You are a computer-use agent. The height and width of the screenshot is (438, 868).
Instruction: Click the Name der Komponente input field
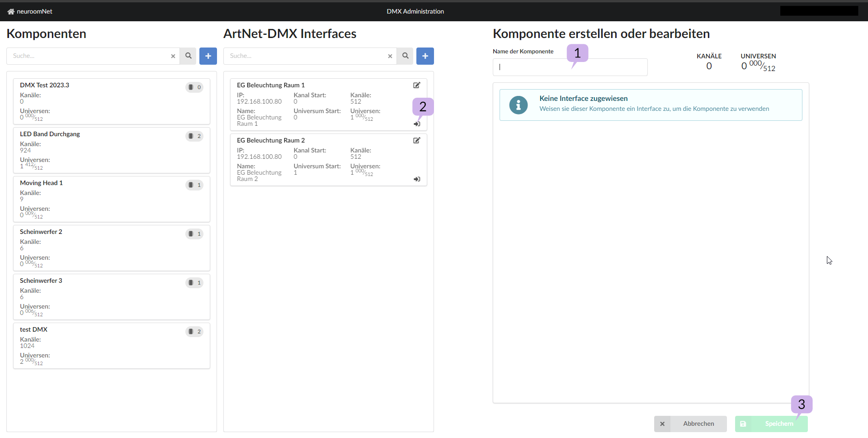[570, 67]
